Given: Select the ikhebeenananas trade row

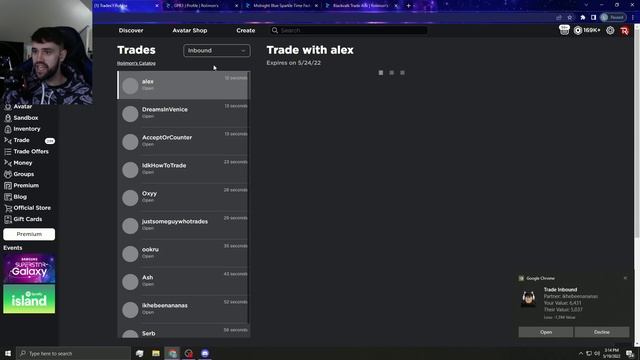Looking at the screenshot, I should click(183, 309).
